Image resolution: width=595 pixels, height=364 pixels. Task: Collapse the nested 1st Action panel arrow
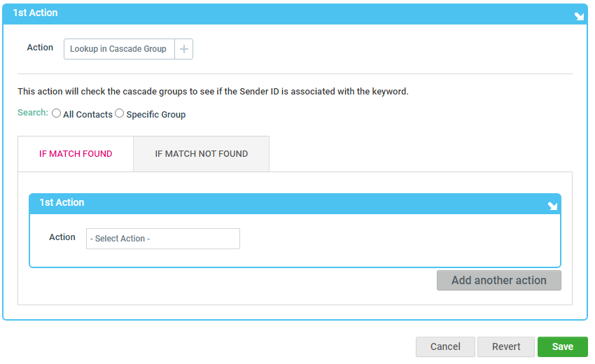click(553, 206)
